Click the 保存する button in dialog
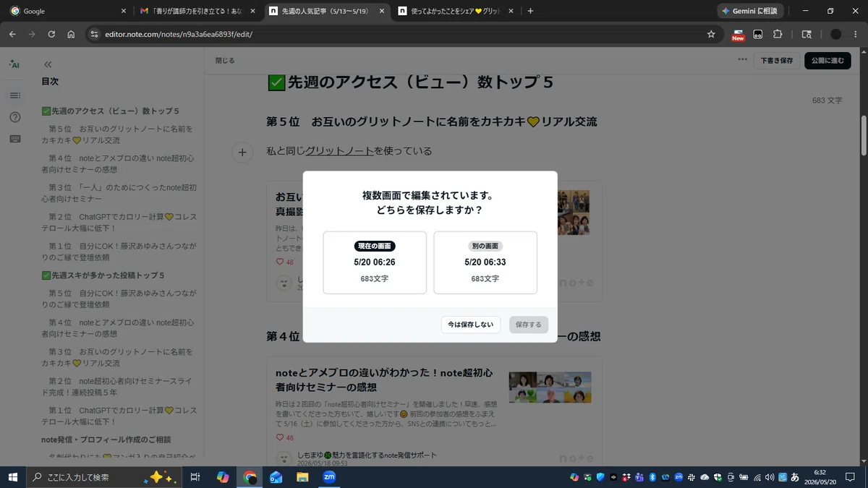This screenshot has height=488, width=868. tap(529, 325)
